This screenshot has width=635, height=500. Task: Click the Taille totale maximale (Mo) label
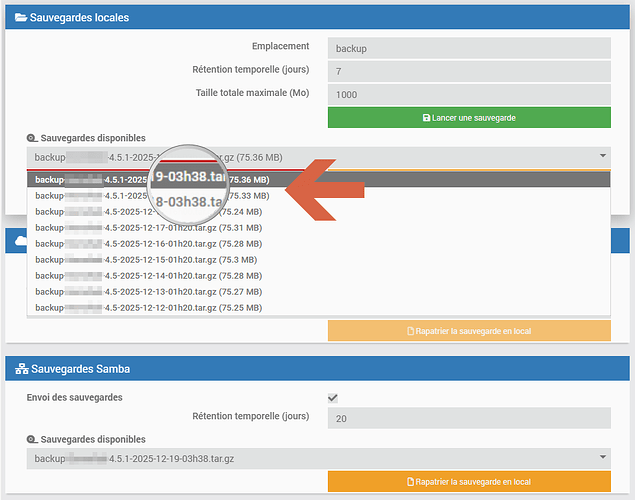click(x=252, y=93)
